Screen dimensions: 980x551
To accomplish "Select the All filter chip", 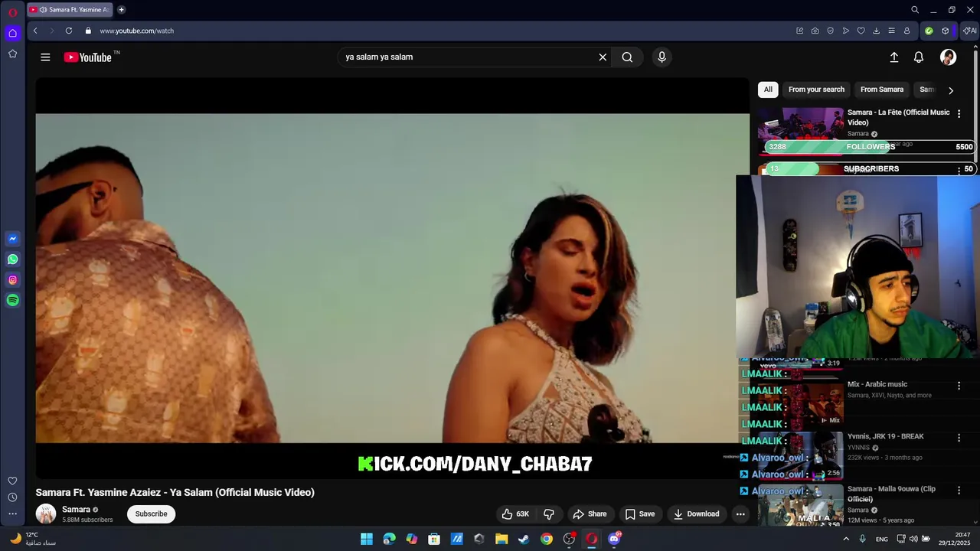I will pos(768,90).
